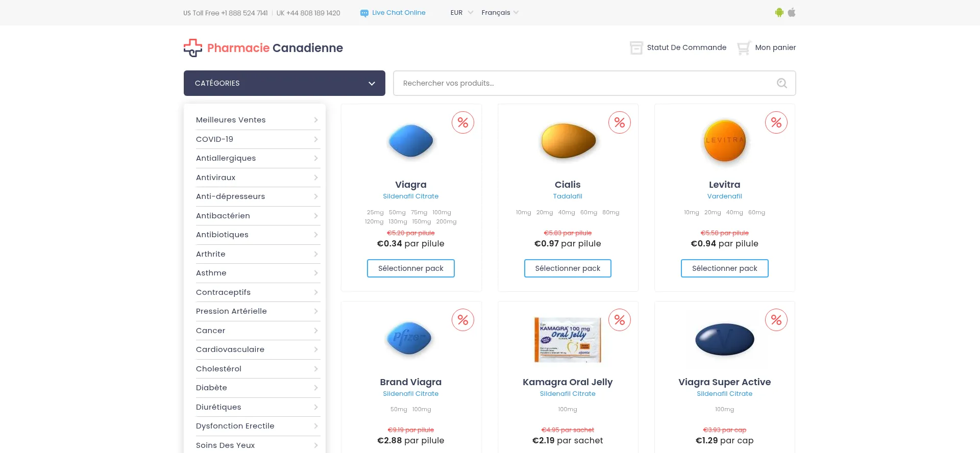Open the Français language dropdown

point(500,13)
